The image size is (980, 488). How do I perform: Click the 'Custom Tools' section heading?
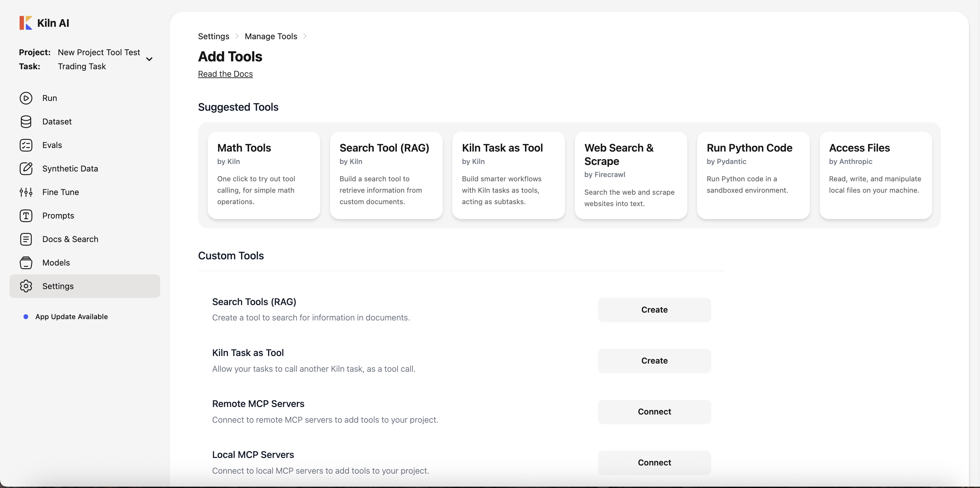pyautogui.click(x=231, y=256)
